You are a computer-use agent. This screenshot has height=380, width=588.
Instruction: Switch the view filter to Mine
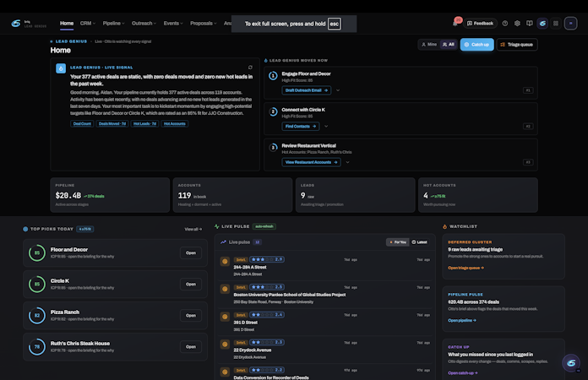(x=429, y=44)
